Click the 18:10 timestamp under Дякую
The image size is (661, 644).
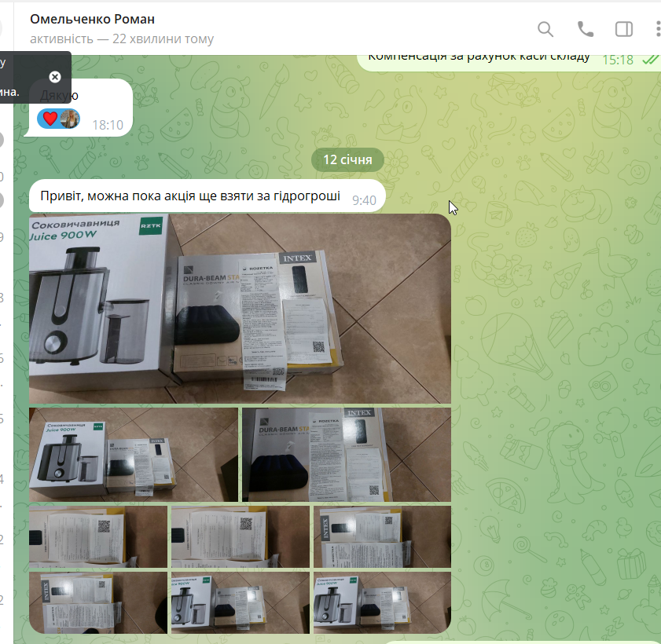click(x=108, y=125)
